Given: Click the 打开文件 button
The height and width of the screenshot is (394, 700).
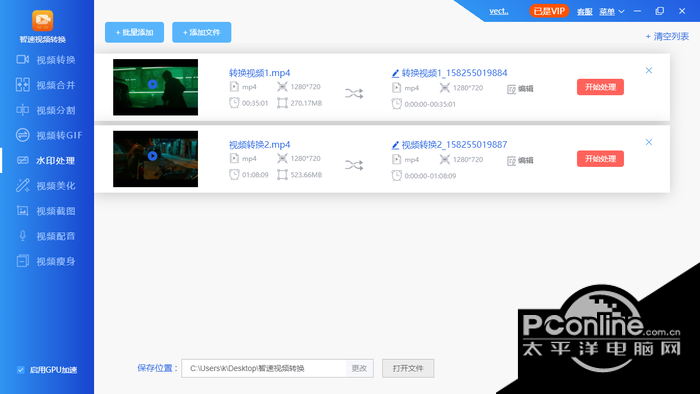Looking at the screenshot, I should [408, 368].
